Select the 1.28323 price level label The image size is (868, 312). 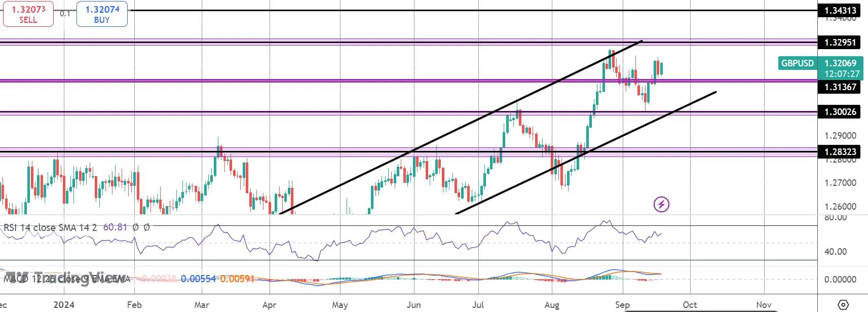[840, 152]
